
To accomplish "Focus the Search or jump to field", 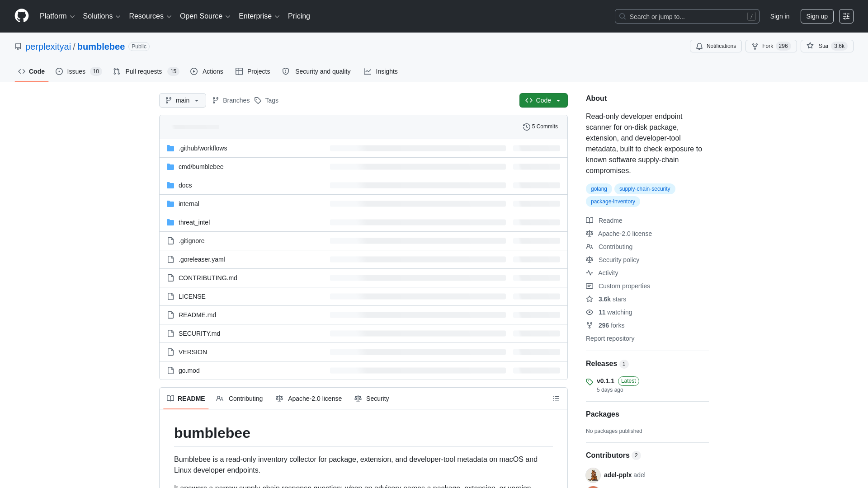I will click(x=687, y=16).
